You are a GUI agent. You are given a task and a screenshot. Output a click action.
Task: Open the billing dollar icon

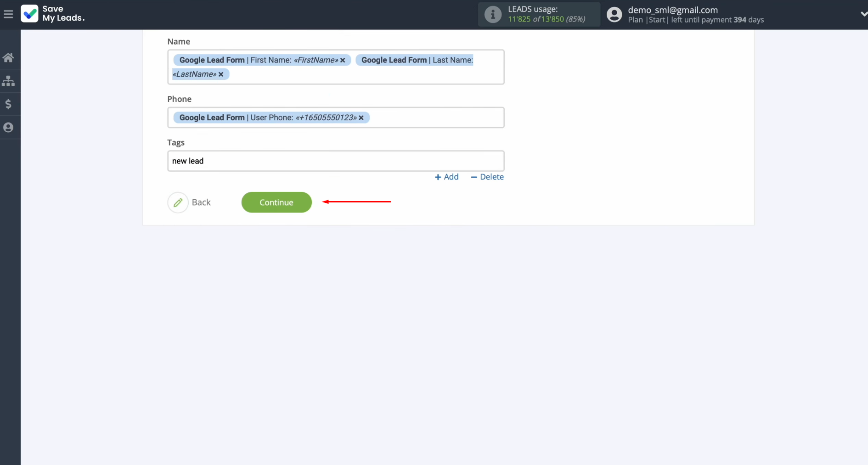point(8,104)
